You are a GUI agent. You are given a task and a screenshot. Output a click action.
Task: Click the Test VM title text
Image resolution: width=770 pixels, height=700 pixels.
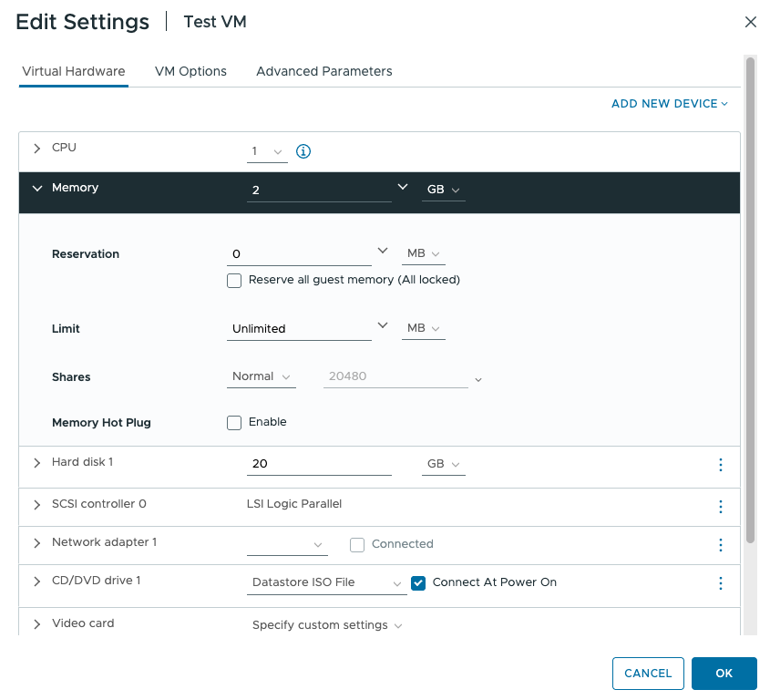point(215,22)
